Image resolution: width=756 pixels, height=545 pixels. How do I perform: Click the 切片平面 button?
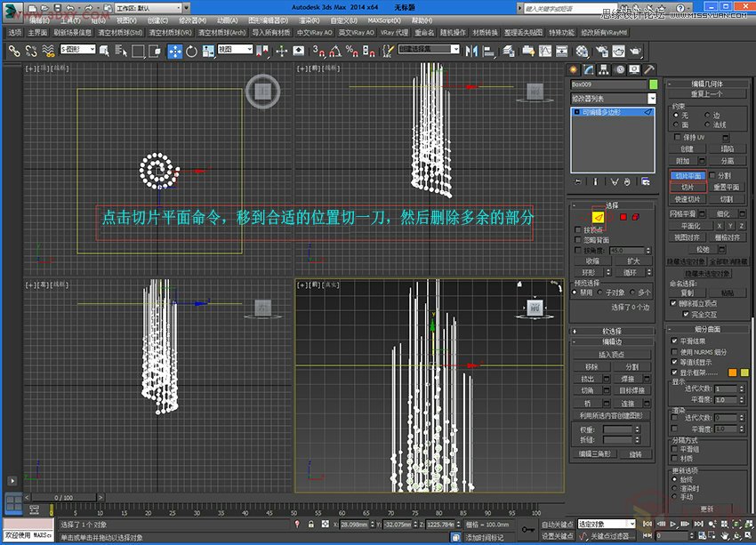688,175
